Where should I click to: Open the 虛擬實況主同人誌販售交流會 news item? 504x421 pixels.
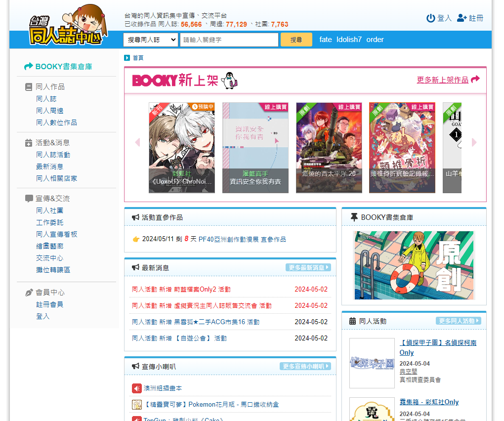click(202, 306)
